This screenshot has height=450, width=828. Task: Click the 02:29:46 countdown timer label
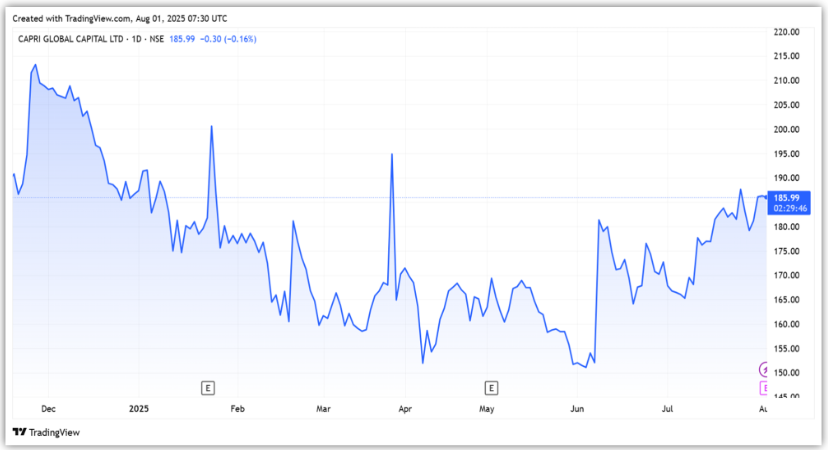click(786, 208)
